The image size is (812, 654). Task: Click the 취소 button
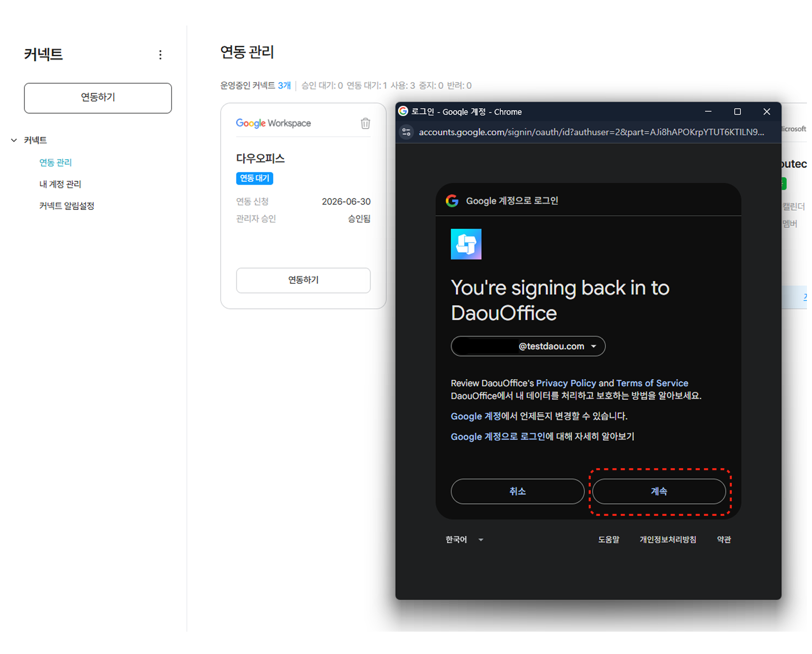coord(518,492)
